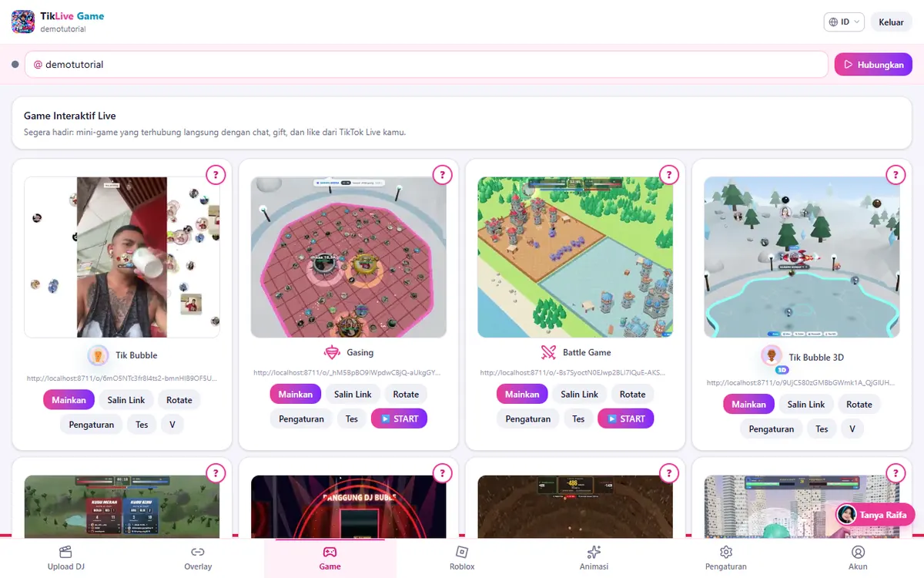Switch to the Overlay tab

(x=198, y=558)
